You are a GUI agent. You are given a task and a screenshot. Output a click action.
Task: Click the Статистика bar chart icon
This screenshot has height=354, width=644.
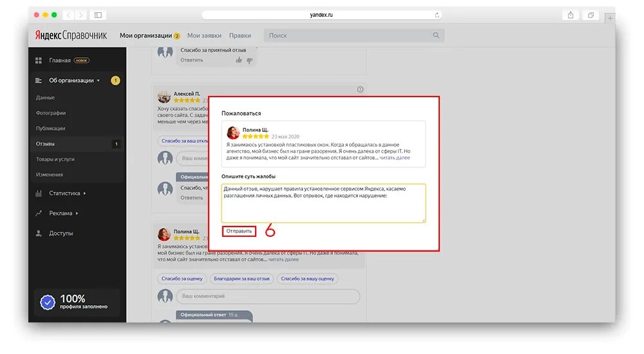(x=39, y=193)
